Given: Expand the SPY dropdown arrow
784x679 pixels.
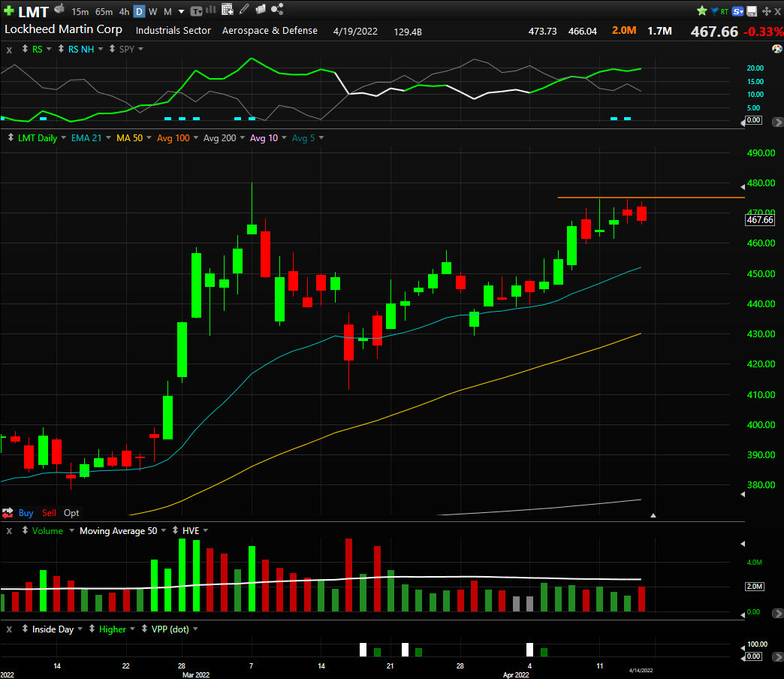Looking at the screenshot, I should click(x=140, y=49).
